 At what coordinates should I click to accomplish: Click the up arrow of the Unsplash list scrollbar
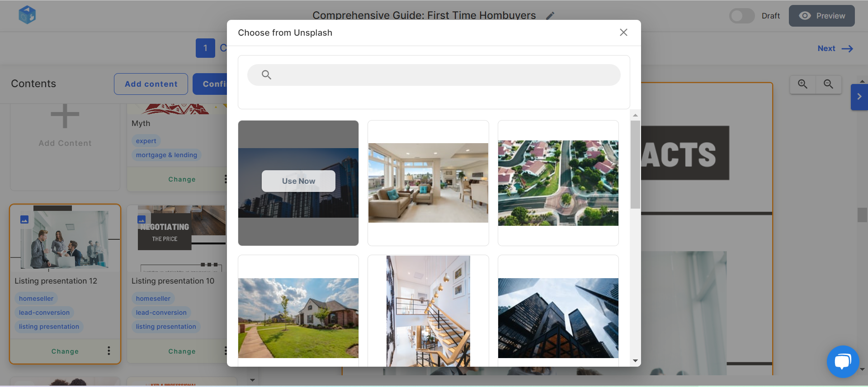(x=635, y=115)
